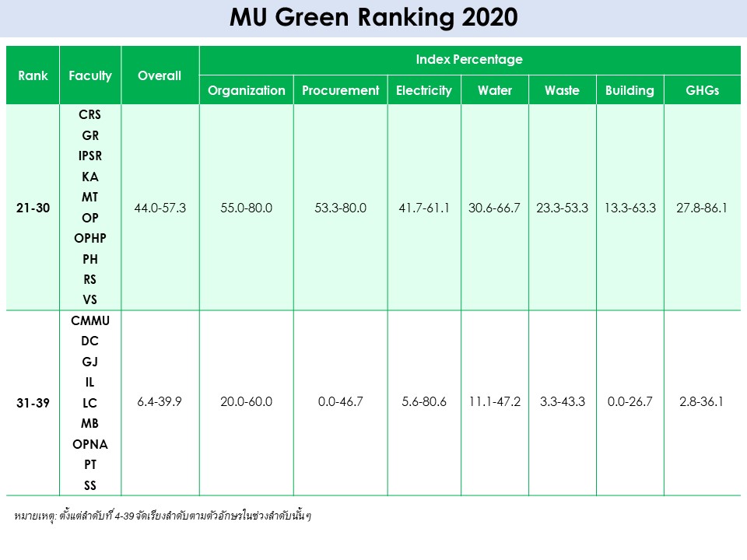Screen dimensions: 747x560
Task: Select the Overall column header
Action: pos(160,75)
